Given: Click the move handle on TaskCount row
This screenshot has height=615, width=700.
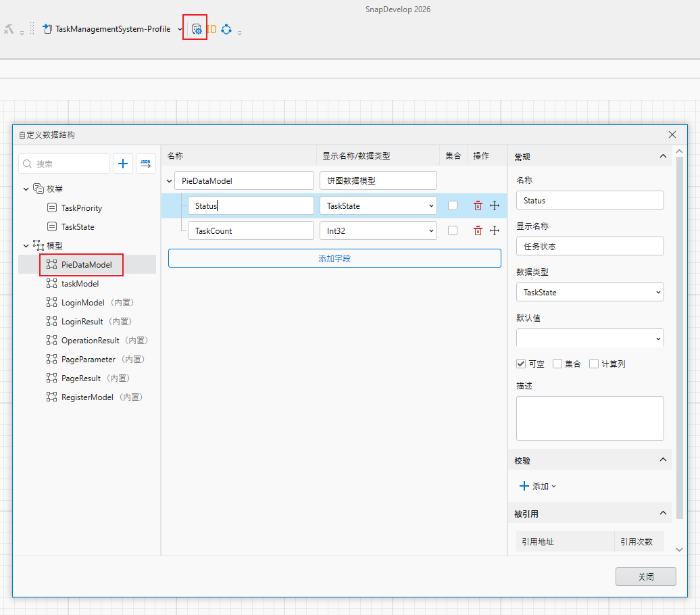Looking at the screenshot, I should tap(495, 230).
